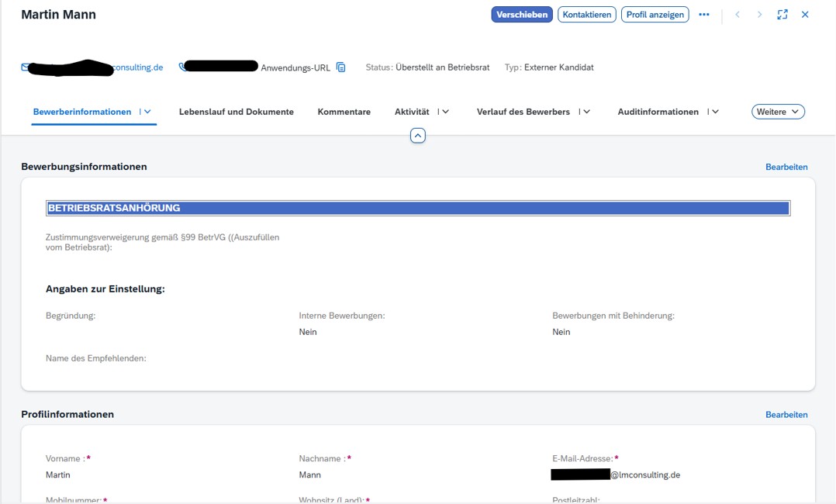Expand view with the fullscreen icon
The image size is (836, 504).
782,15
